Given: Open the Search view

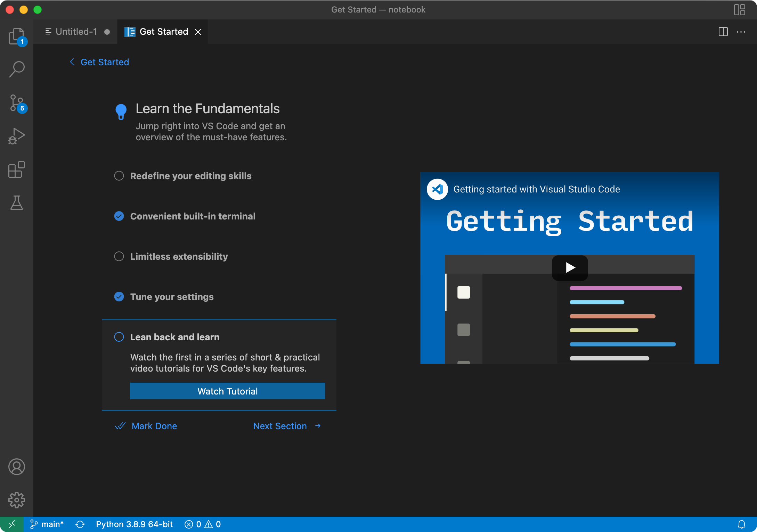Looking at the screenshot, I should (17, 69).
